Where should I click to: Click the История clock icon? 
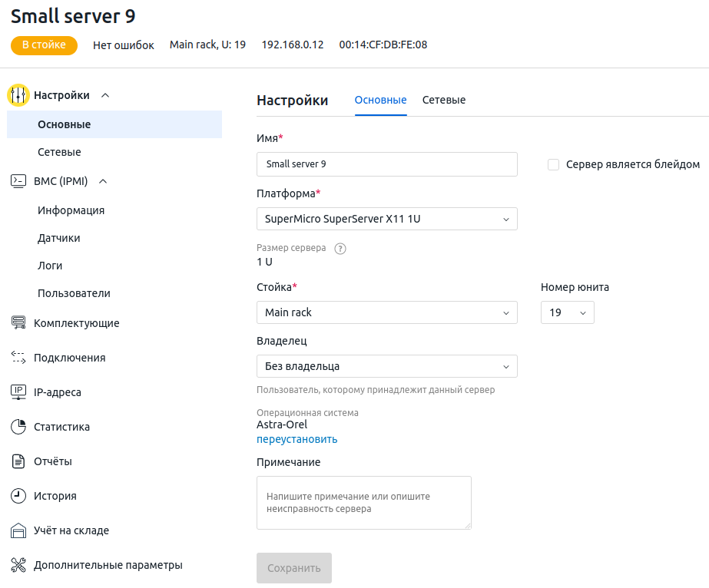(18, 496)
